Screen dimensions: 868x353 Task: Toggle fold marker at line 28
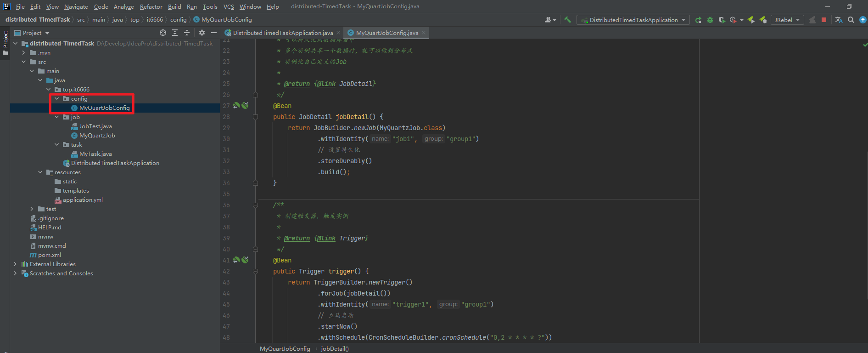click(255, 117)
